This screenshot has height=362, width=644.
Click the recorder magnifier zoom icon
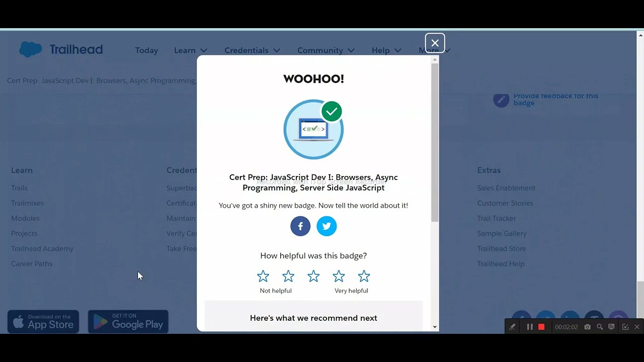pos(600,327)
